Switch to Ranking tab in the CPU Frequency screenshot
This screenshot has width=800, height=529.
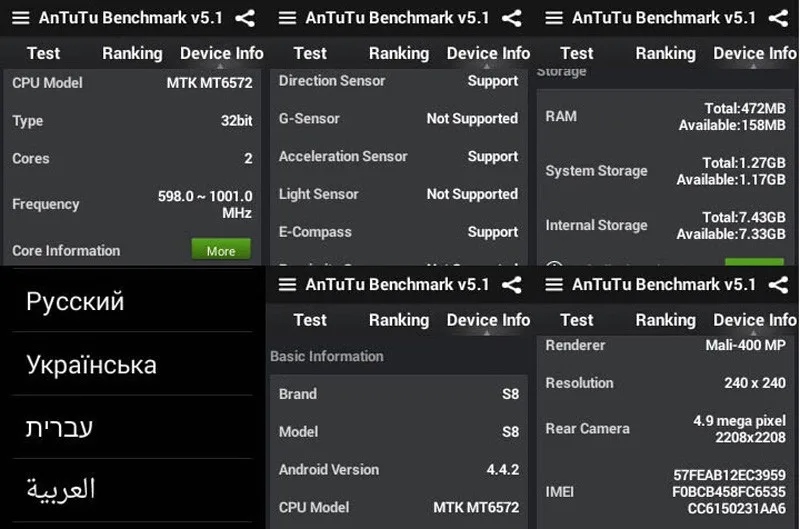(x=132, y=53)
